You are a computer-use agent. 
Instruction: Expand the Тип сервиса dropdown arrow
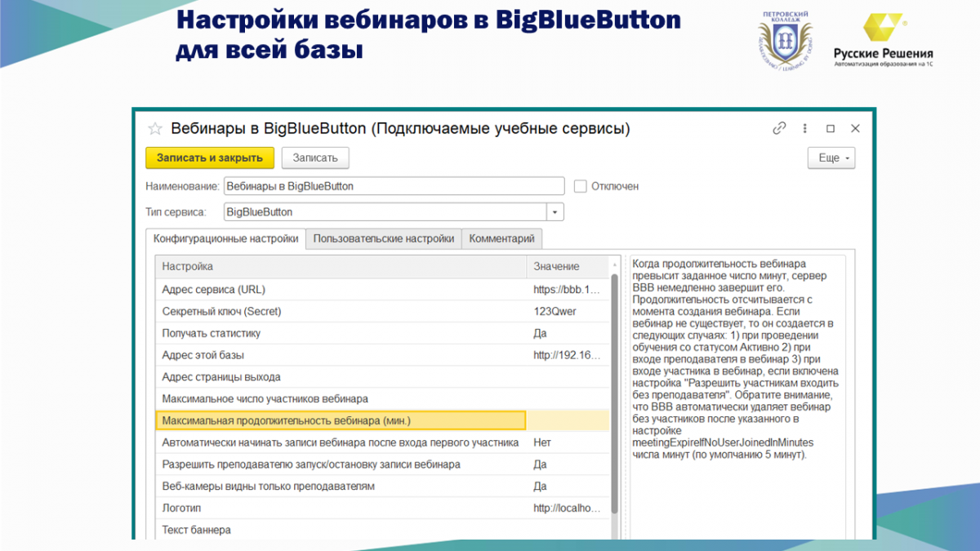pyautogui.click(x=555, y=212)
